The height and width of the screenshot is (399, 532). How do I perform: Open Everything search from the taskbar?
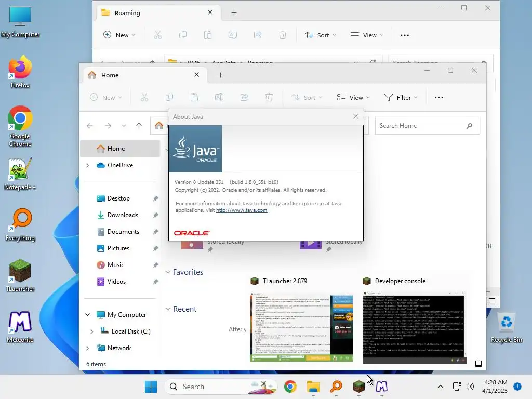click(336, 387)
